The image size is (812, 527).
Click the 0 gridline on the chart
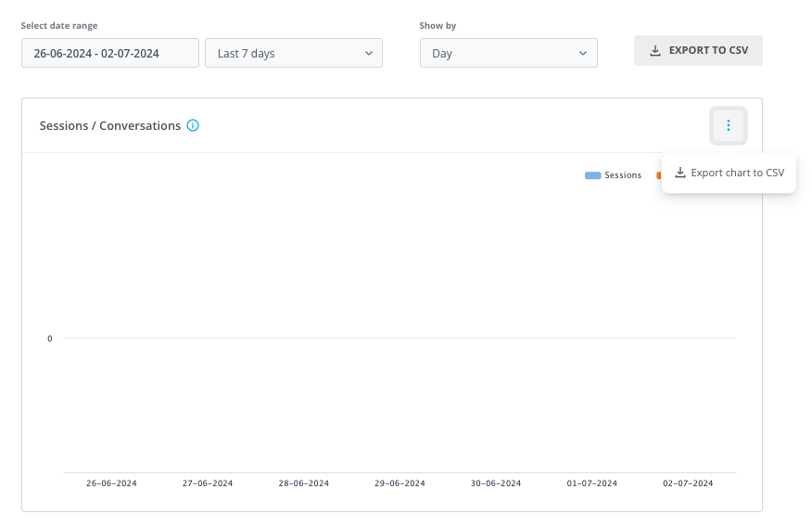point(400,338)
